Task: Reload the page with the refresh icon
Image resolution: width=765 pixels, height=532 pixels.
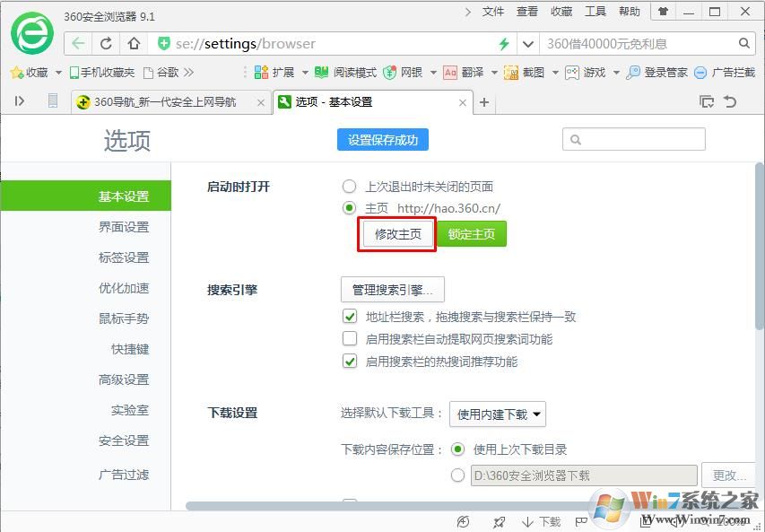Action: click(x=106, y=44)
